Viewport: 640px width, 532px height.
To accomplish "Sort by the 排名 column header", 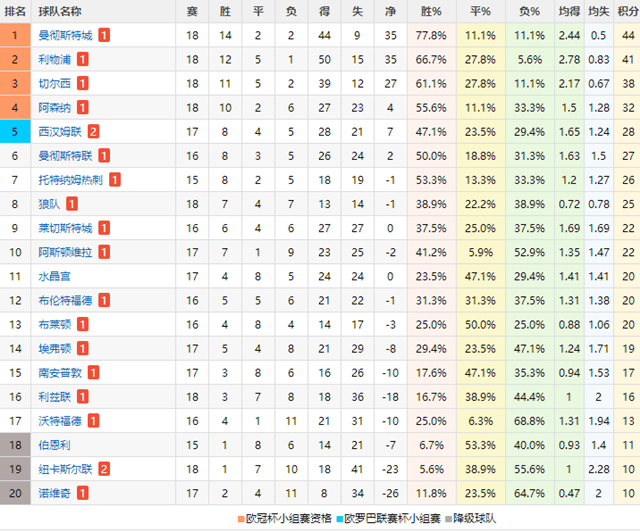I will [16, 11].
